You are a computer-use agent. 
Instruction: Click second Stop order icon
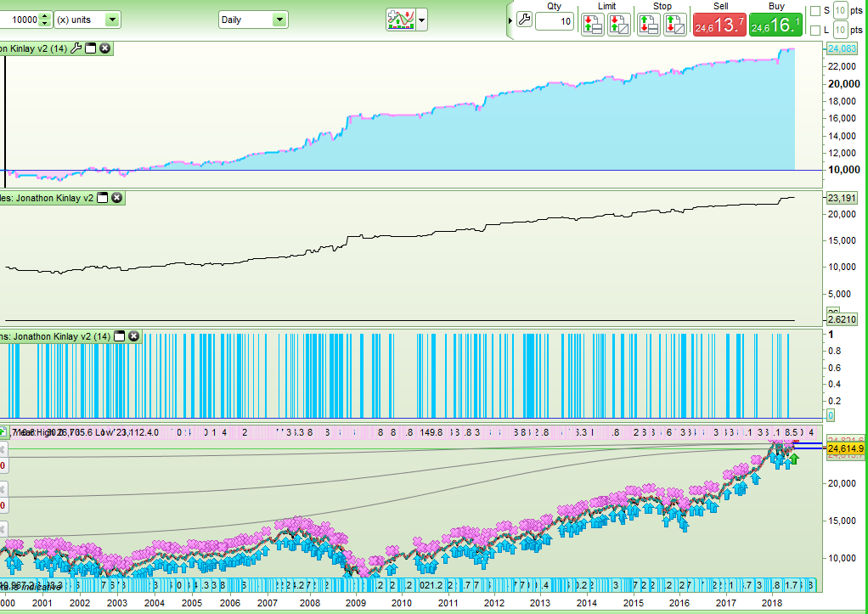pyautogui.click(x=675, y=25)
